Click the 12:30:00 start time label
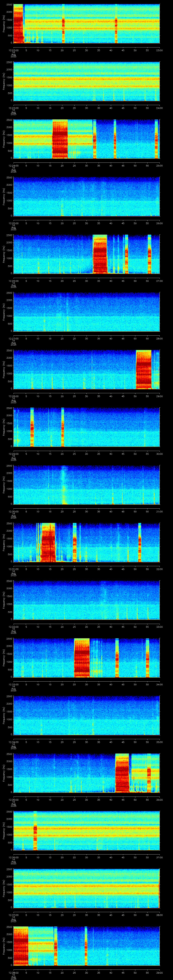The image size is (173, 980). click(x=13, y=511)
